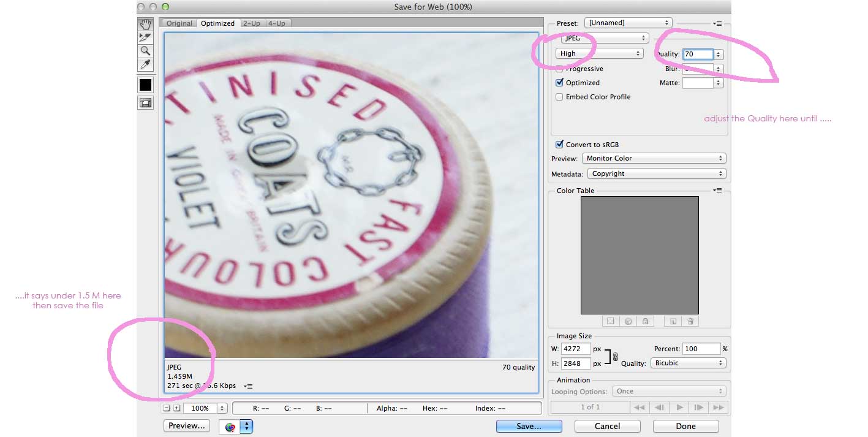This screenshot has height=437, width=868.
Task: Click the 'Index: --' readout
Action: click(x=490, y=408)
